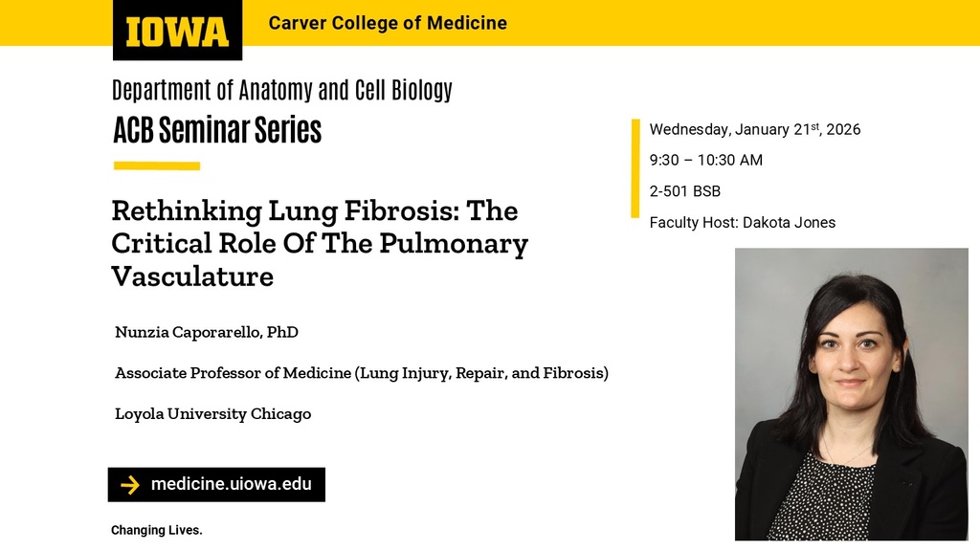
Task: Select the speaker name Nunzia Caporarello, PhD
Action: 207,332
